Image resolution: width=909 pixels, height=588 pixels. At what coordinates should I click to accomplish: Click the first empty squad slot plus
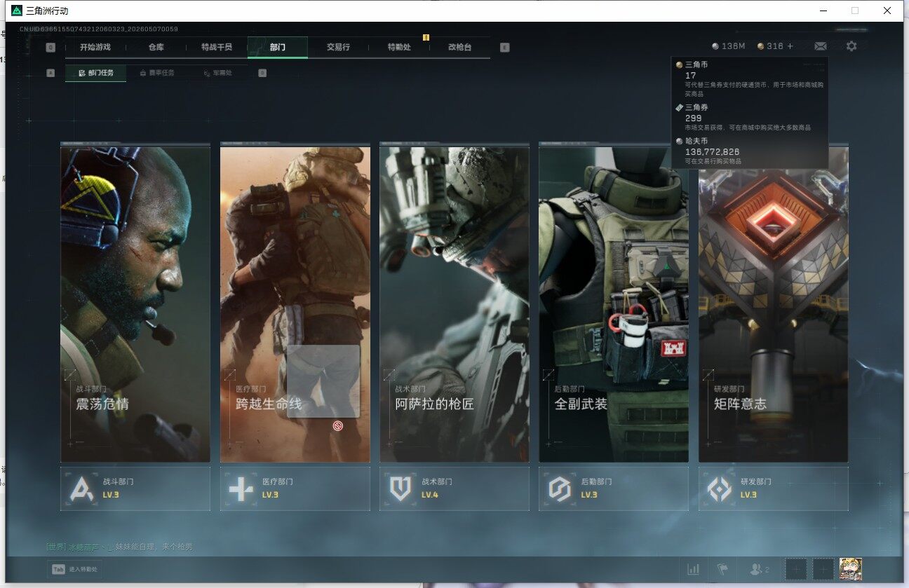tap(795, 569)
